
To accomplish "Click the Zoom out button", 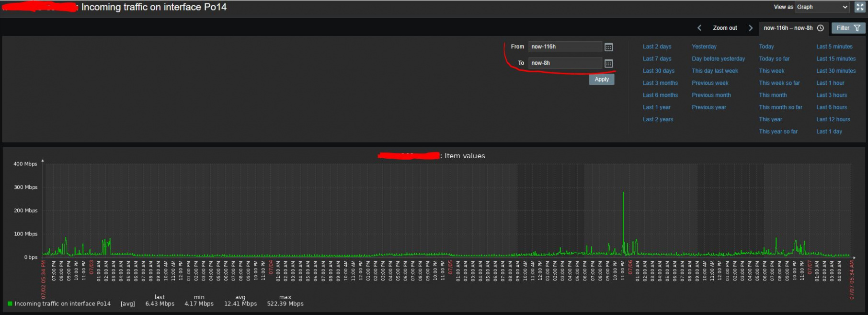I will click(x=725, y=28).
